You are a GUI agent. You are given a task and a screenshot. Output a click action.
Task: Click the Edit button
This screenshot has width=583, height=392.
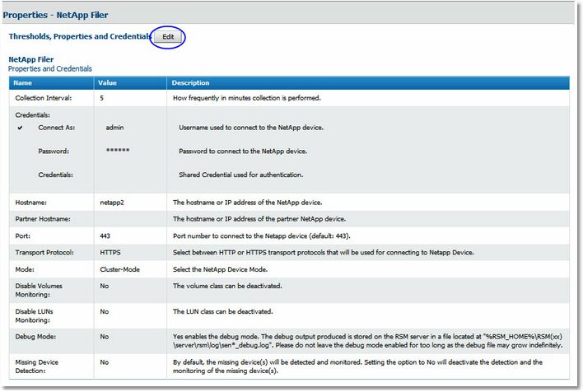pyautogui.click(x=168, y=37)
